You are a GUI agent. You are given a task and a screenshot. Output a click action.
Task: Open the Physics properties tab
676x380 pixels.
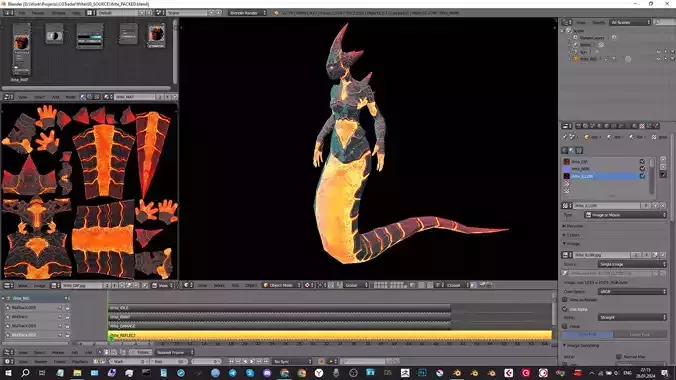[x=656, y=126]
